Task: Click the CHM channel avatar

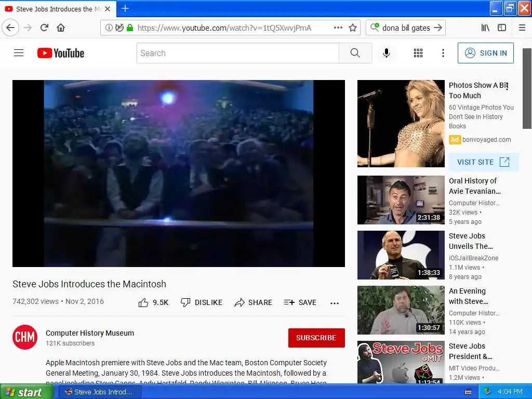Action: point(25,337)
